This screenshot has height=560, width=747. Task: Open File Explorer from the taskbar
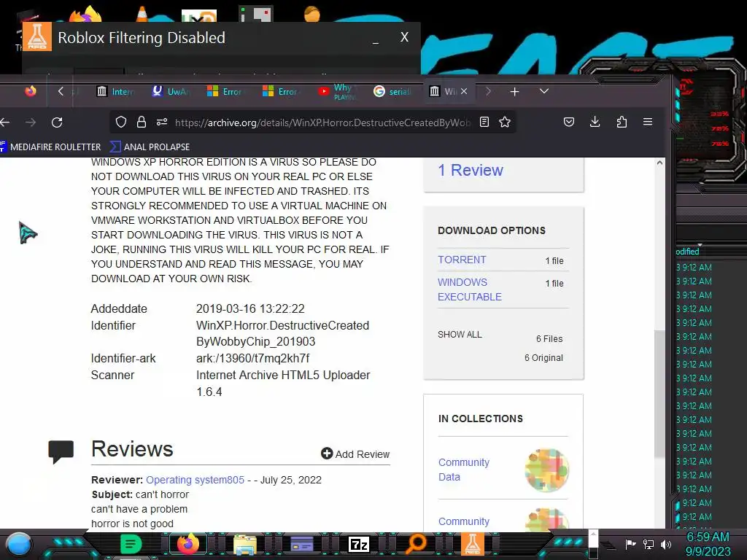click(x=245, y=544)
